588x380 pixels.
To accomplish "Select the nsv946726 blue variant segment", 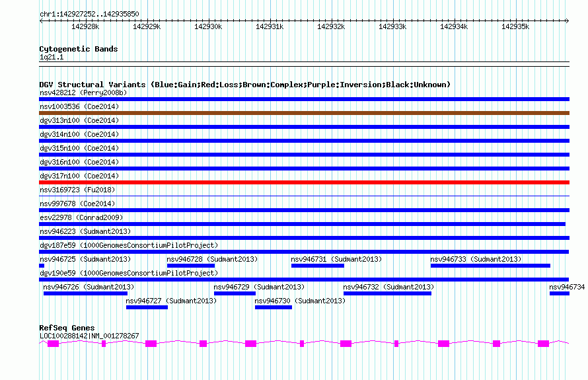I will 85,293.
